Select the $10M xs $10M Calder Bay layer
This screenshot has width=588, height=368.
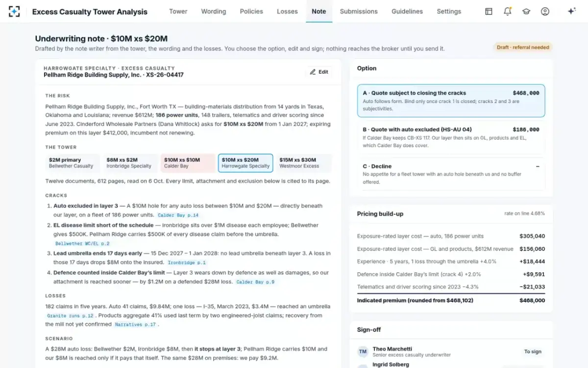[x=188, y=163]
